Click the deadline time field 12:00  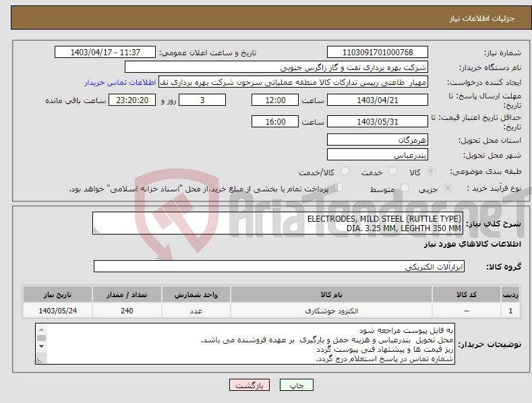(x=275, y=100)
